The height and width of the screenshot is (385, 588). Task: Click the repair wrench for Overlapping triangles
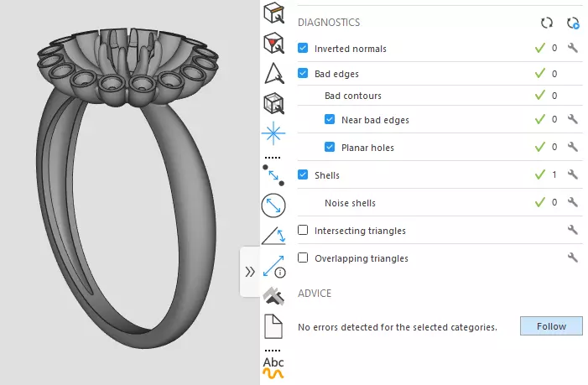click(573, 258)
